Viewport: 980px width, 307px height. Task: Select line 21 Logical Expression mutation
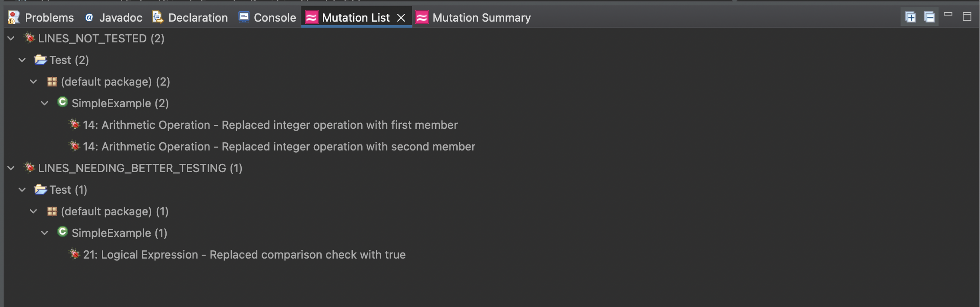coord(244,255)
